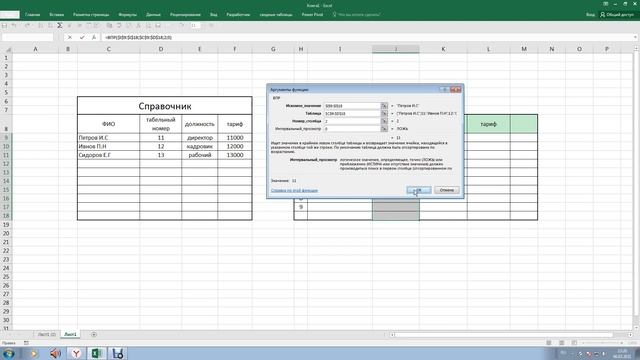Viewport: 640px width, 360px height.
Task: Click the Undo arrow in the quick access toolbar
Action: [x=14, y=25]
